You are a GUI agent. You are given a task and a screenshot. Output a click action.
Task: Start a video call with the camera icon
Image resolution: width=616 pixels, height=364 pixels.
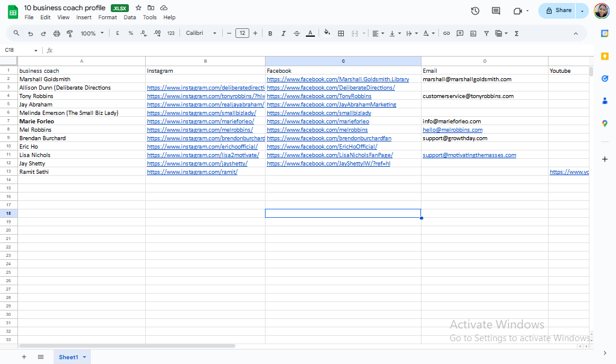point(517,11)
